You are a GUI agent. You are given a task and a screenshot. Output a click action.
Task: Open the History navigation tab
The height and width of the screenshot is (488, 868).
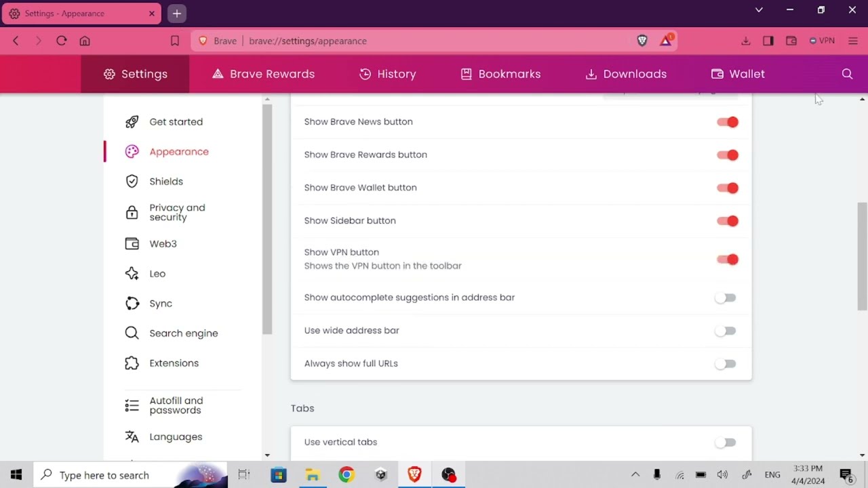click(387, 74)
